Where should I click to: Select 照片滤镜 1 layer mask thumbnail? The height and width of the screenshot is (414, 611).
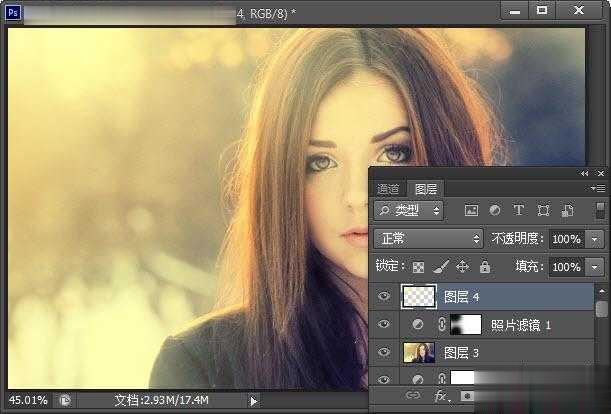(466, 324)
